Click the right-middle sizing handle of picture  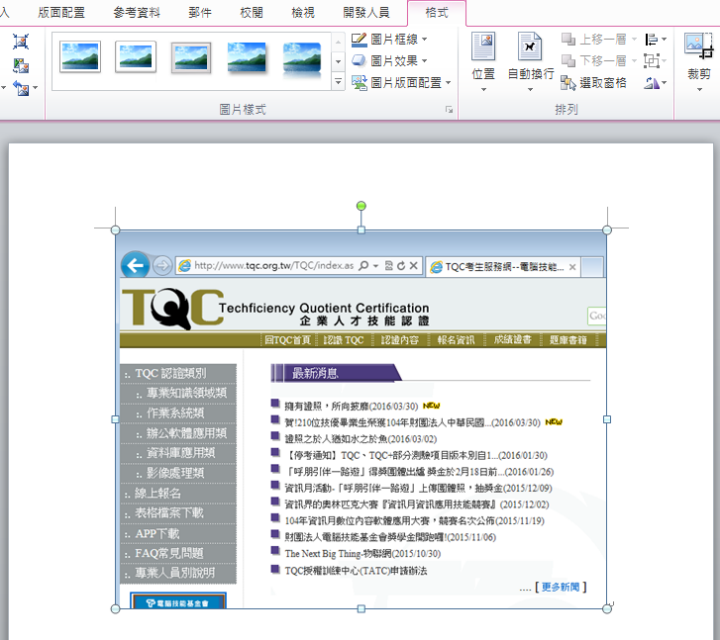[607, 419]
